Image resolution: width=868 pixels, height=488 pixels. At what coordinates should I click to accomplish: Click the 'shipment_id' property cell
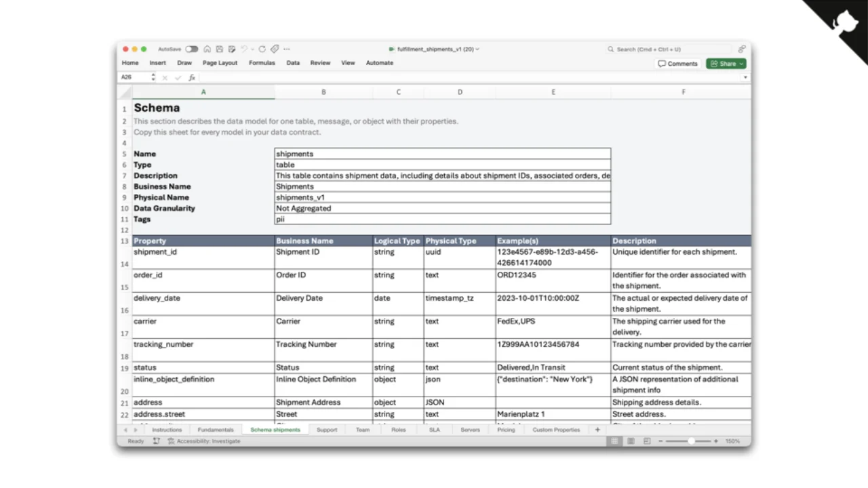pos(203,258)
